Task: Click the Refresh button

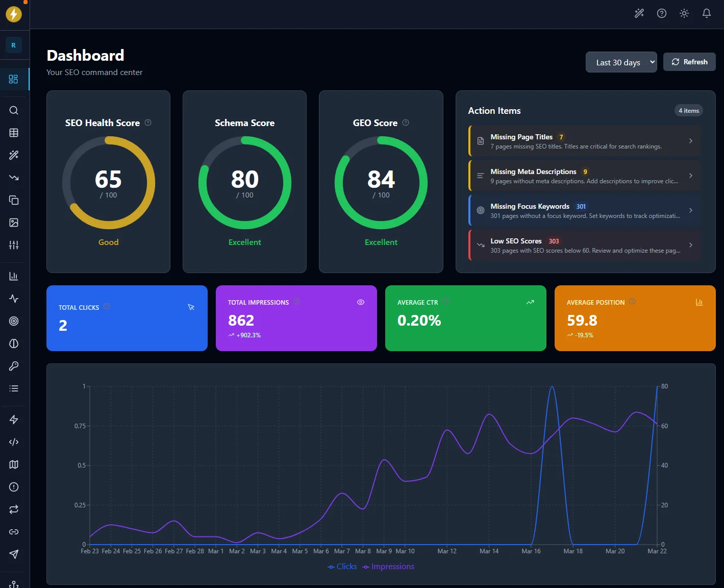Action: (689, 62)
